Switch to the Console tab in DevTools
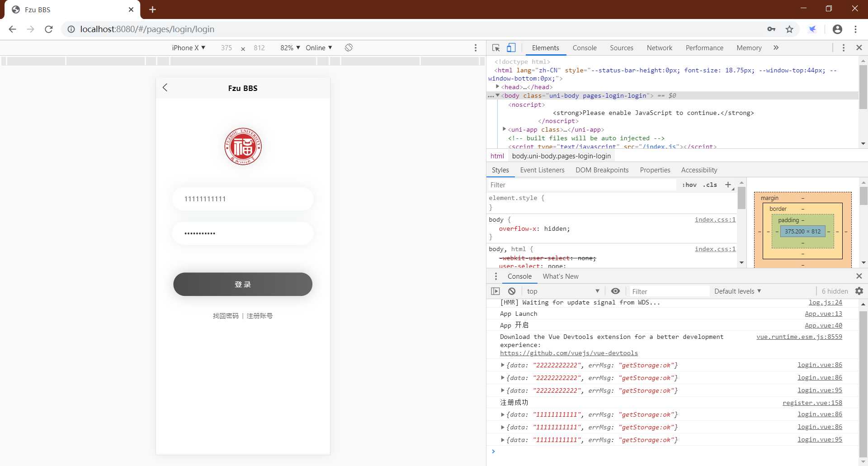The height and width of the screenshot is (466, 868). point(585,48)
